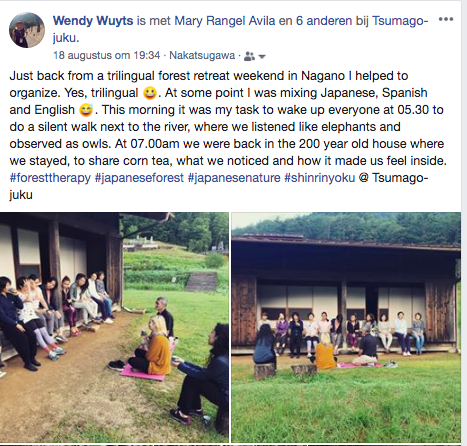
Task: Open the #shinrinyoku hashtag
Action: coord(320,178)
